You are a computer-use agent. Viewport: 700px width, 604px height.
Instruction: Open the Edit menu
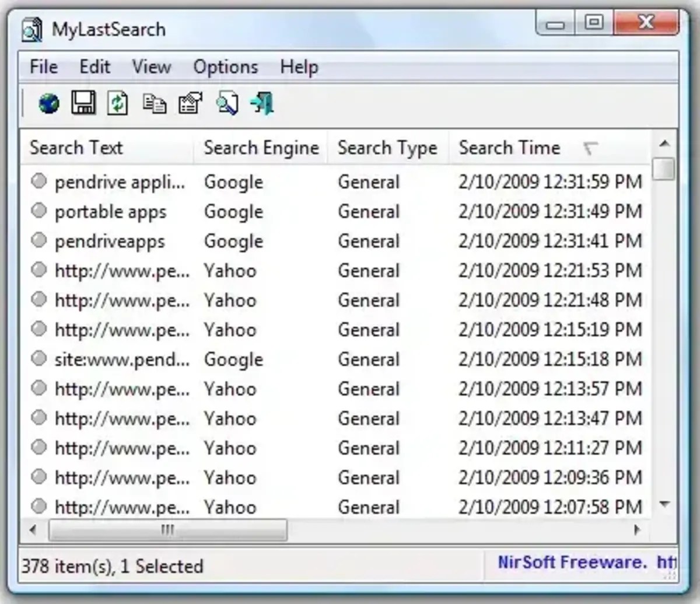point(94,67)
